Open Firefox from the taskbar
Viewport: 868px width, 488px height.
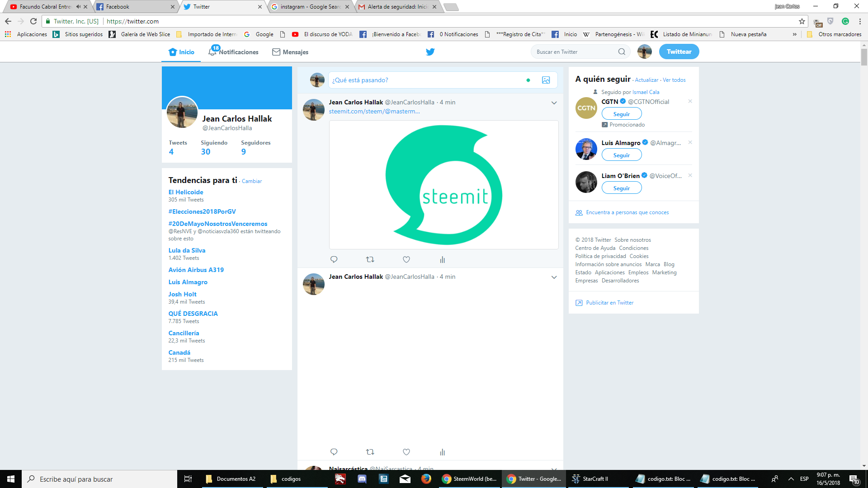(x=426, y=479)
